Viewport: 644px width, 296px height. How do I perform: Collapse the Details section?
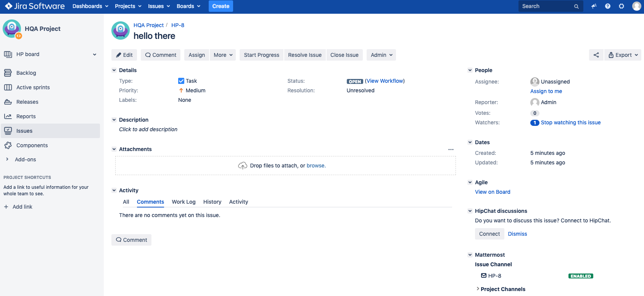[114, 70]
